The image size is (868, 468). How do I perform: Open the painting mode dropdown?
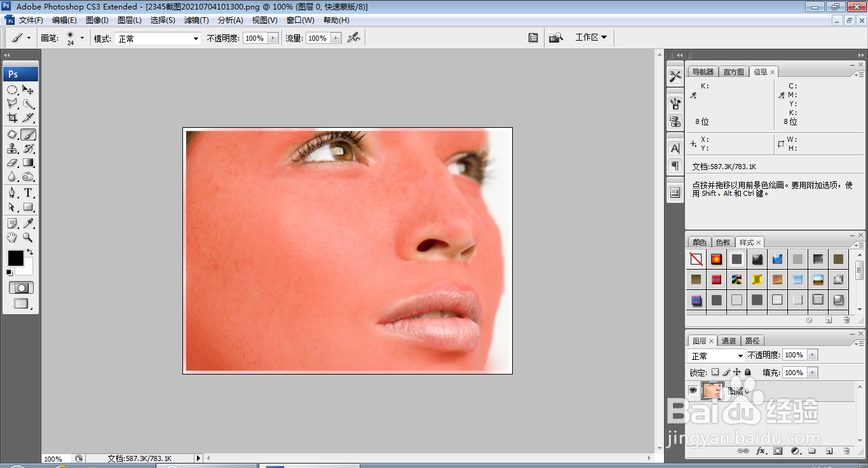click(x=158, y=39)
